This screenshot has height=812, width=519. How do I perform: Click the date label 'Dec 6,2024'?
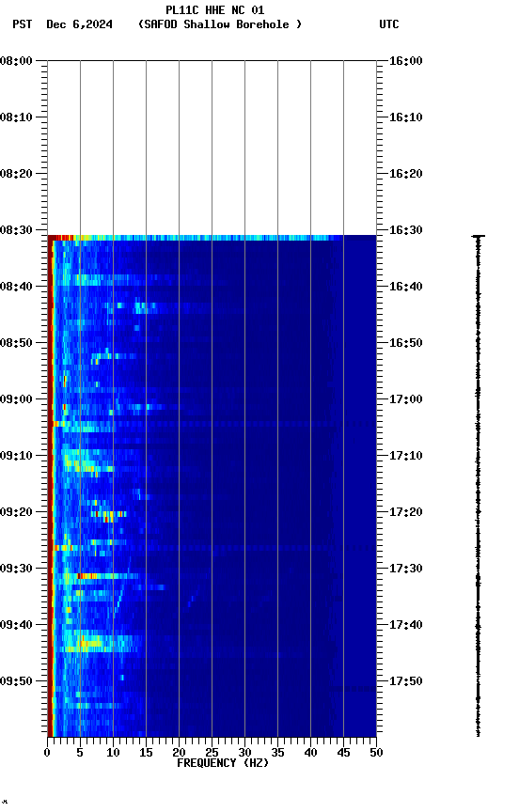[79, 24]
